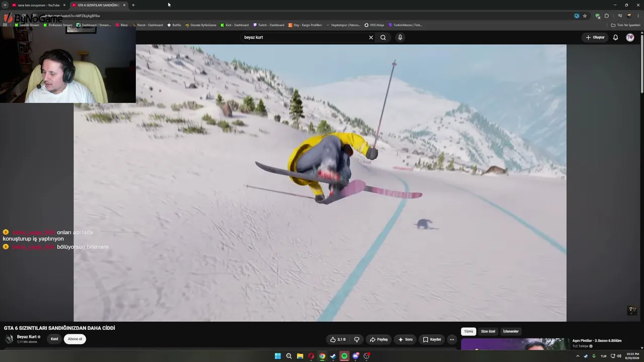Open the Kick - Dashboard bookmark
The image size is (644, 362).
pos(234,25)
